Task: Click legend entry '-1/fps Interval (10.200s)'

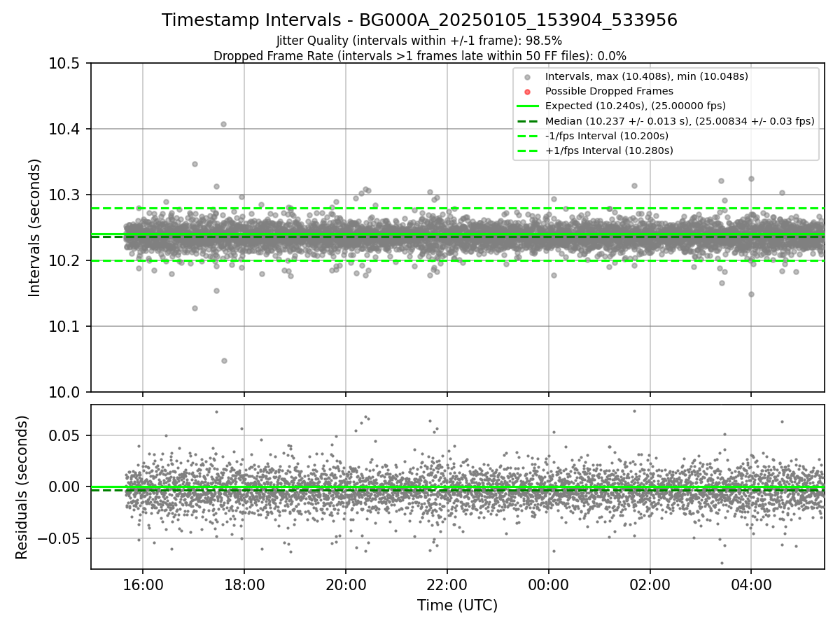Action: coord(606,136)
